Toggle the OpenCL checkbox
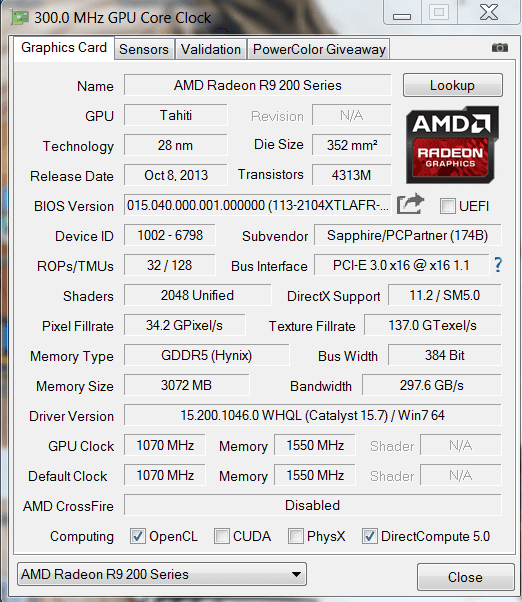Screen dimensions: 522x602 (137, 536)
